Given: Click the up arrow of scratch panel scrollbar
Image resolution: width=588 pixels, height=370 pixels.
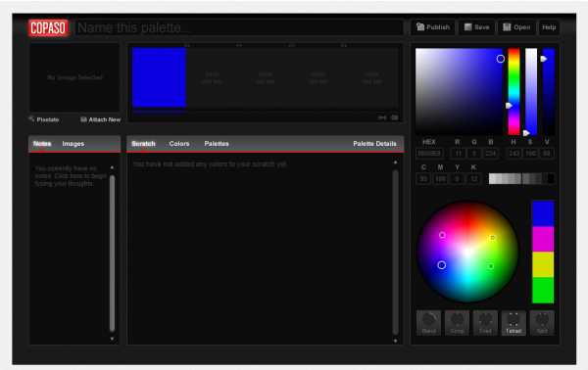Looking at the screenshot, I should 395,162.
